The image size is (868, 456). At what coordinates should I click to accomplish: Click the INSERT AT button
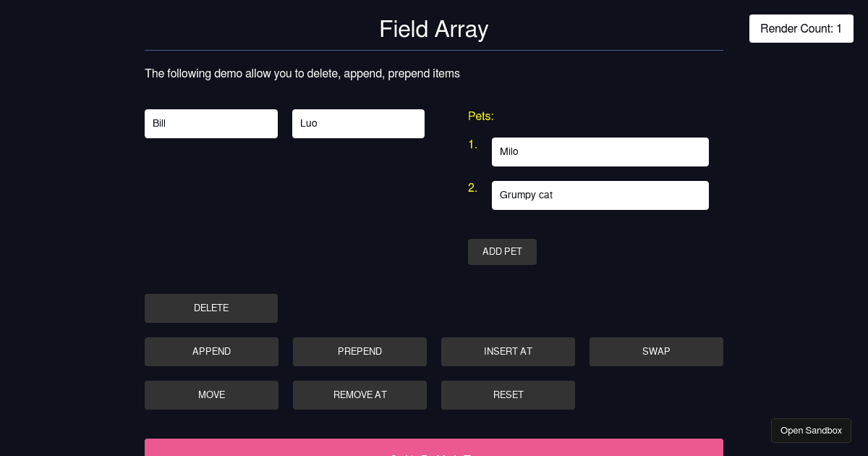coord(508,351)
